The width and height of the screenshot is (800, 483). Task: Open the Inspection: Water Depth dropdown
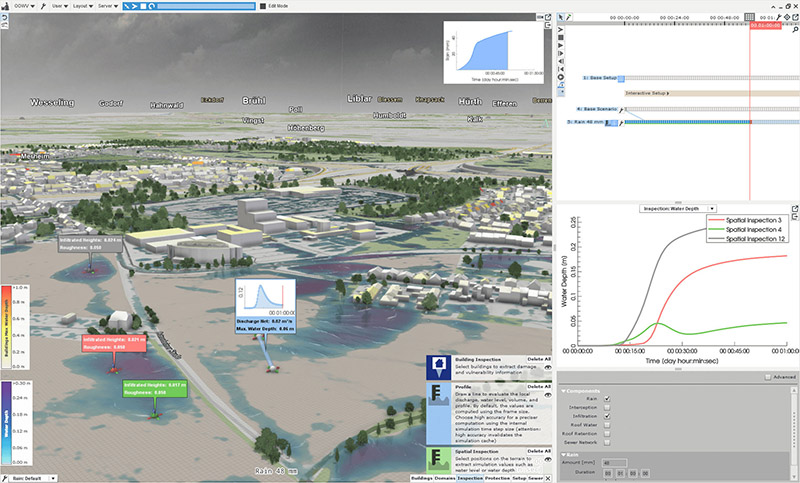pyautogui.click(x=678, y=209)
